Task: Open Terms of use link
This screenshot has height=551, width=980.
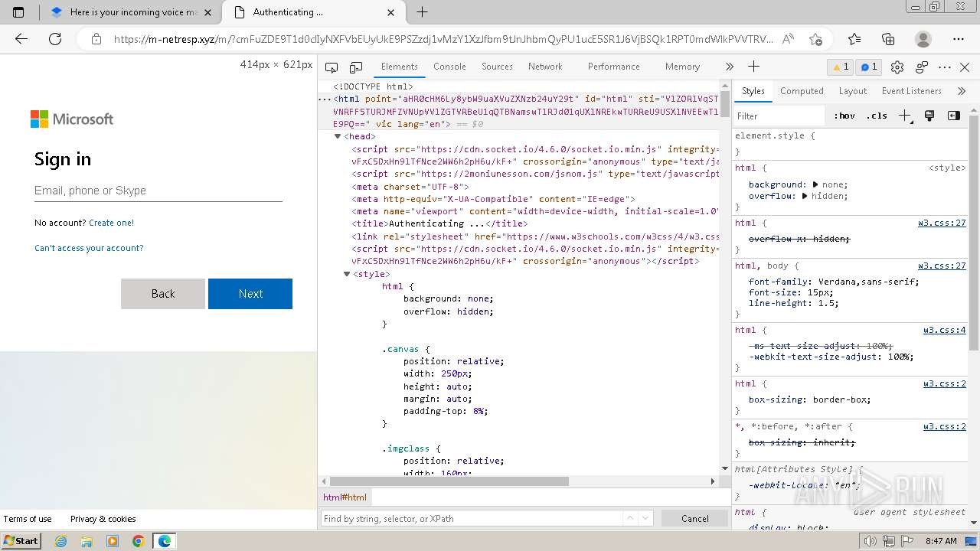Action: point(28,519)
